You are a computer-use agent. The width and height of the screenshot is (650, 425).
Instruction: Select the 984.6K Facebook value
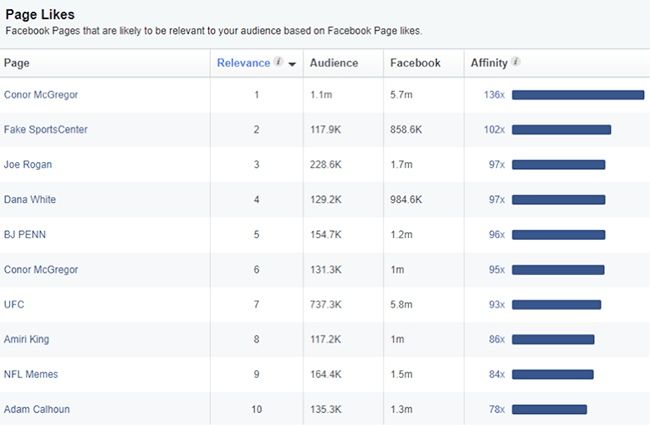coord(406,199)
